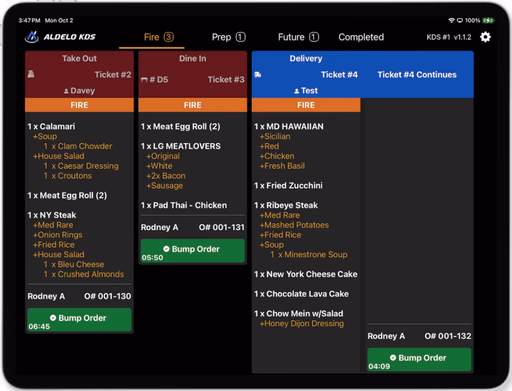Select the Ticket #4 Continues header
The height and width of the screenshot is (391, 512).
tap(417, 75)
